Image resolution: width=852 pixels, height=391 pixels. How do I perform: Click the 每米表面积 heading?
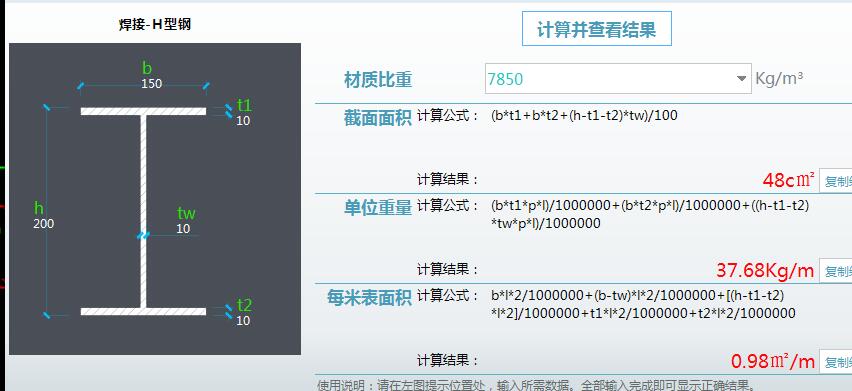pos(369,298)
